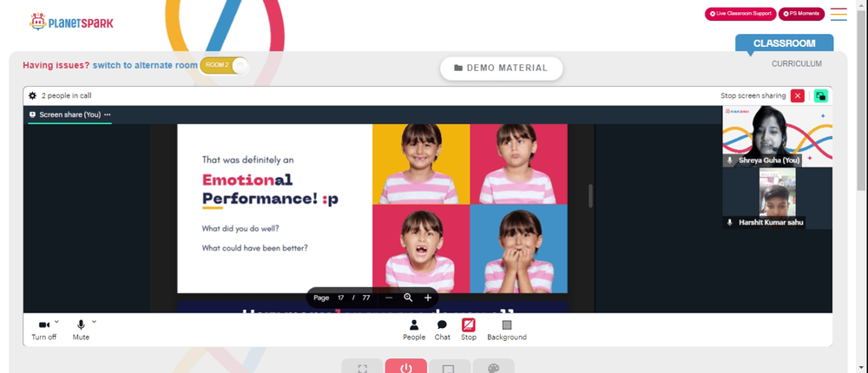Turn off the camera

(43, 330)
